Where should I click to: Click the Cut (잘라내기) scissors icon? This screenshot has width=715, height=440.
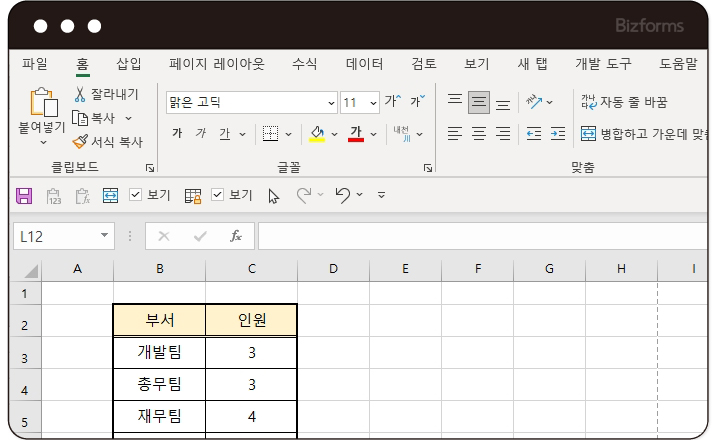point(81,94)
